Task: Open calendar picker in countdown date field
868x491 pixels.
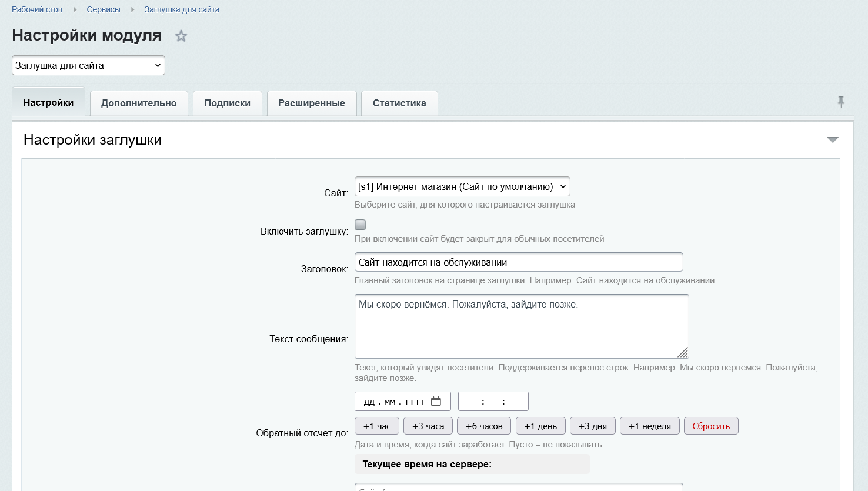Action: tap(436, 401)
